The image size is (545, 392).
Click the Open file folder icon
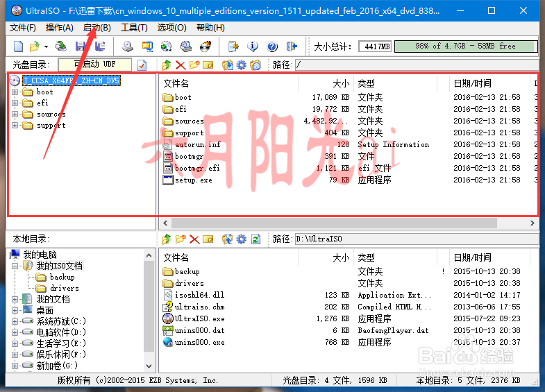pos(35,46)
